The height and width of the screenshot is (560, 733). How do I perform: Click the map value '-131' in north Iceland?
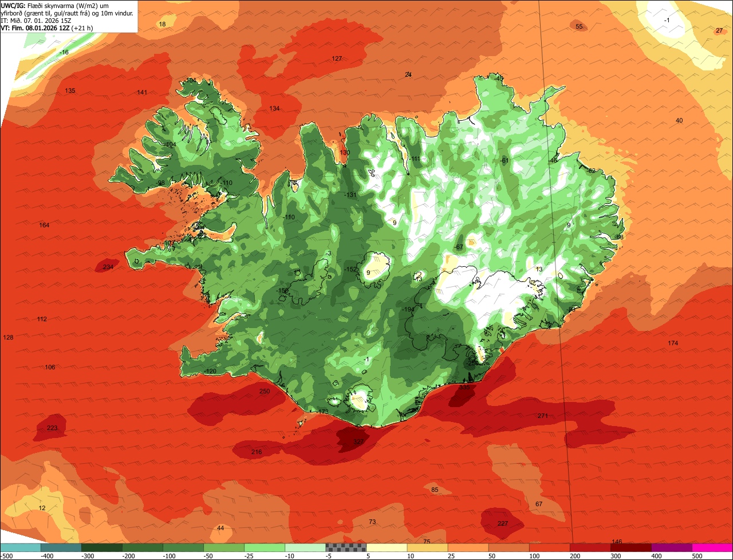point(350,195)
